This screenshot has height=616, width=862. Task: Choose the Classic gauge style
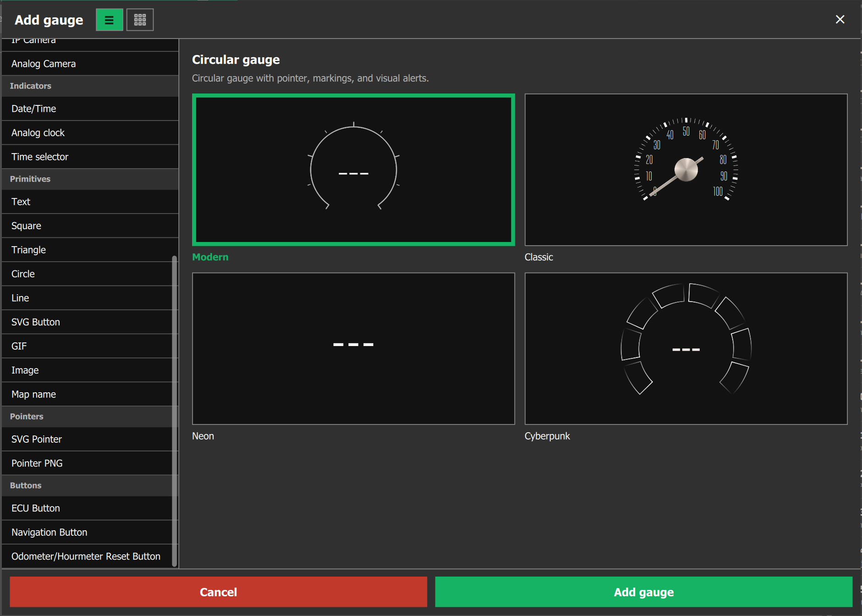[686, 170]
